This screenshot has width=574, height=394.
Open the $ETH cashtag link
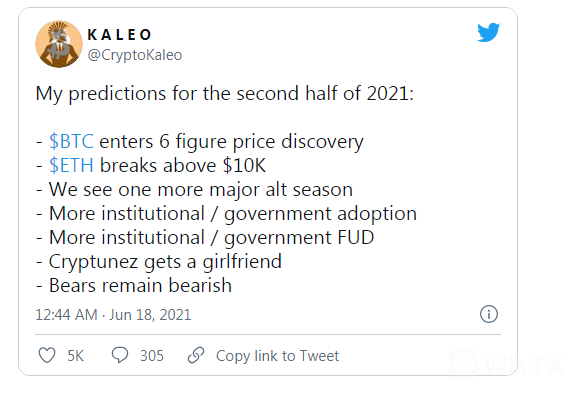(x=71, y=166)
